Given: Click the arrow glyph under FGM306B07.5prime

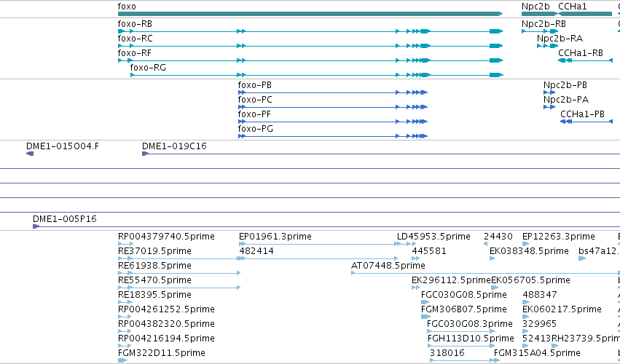Looking at the screenshot, I should (426, 317).
